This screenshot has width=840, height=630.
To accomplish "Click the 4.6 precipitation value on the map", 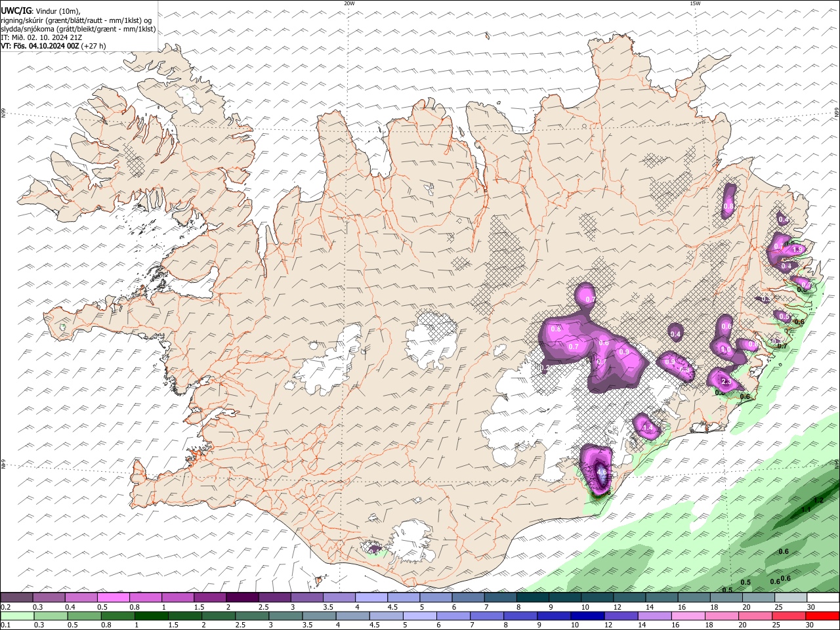I will point(601,471).
